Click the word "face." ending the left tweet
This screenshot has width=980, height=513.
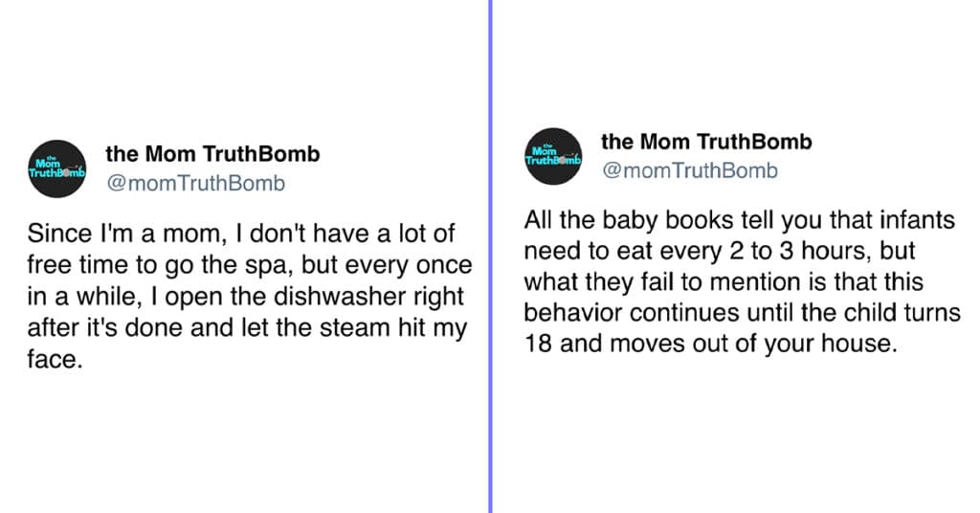pyautogui.click(x=55, y=359)
